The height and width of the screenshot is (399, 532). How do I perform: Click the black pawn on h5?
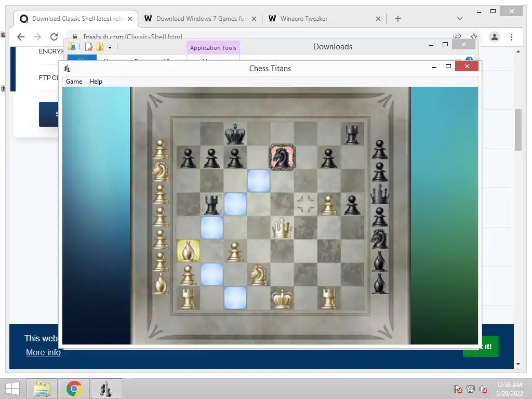[352, 205]
